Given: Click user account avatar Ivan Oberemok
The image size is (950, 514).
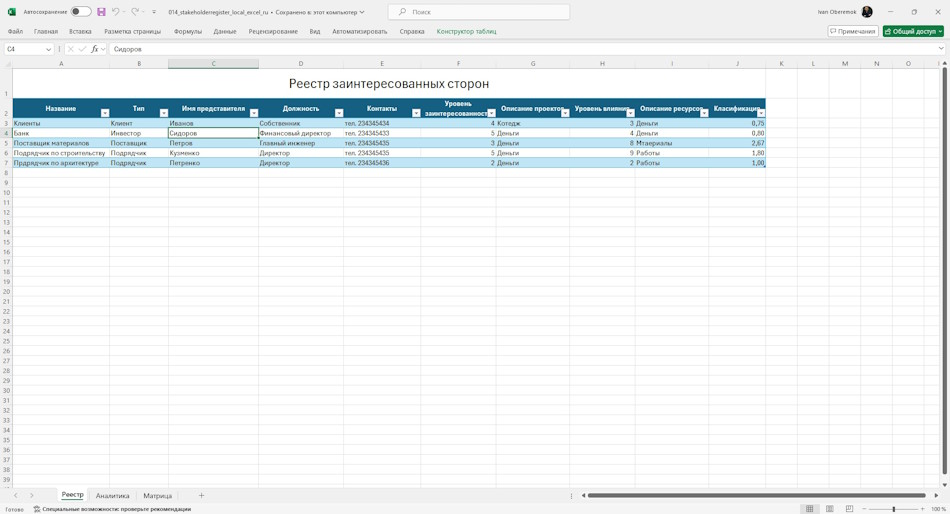Looking at the screenshot, I should click(x=867, y=12).
